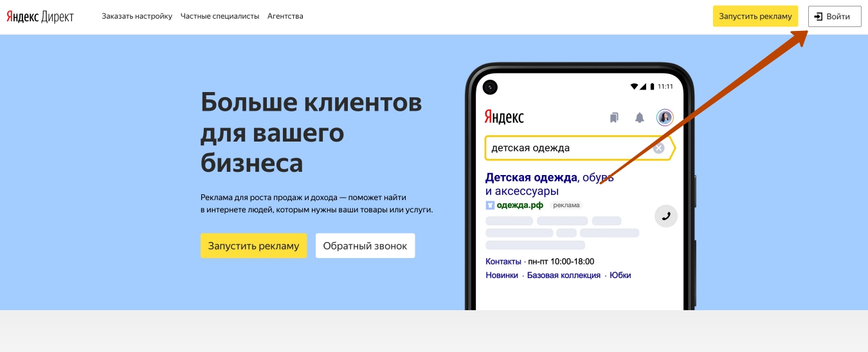Viewport: 868px width, 352px height.
Task: Click the round phone call icon
Action: pos(666,216)
